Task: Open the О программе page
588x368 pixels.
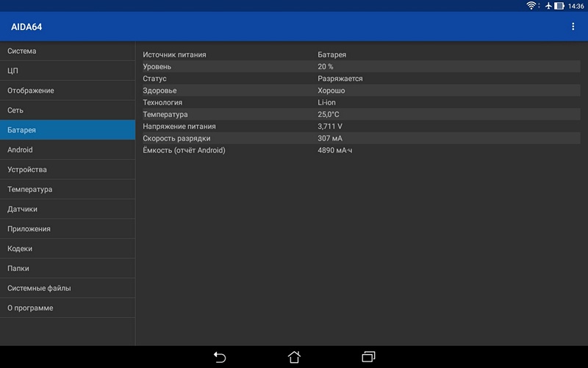Action: pyautogui.click(x=68, y=308)
